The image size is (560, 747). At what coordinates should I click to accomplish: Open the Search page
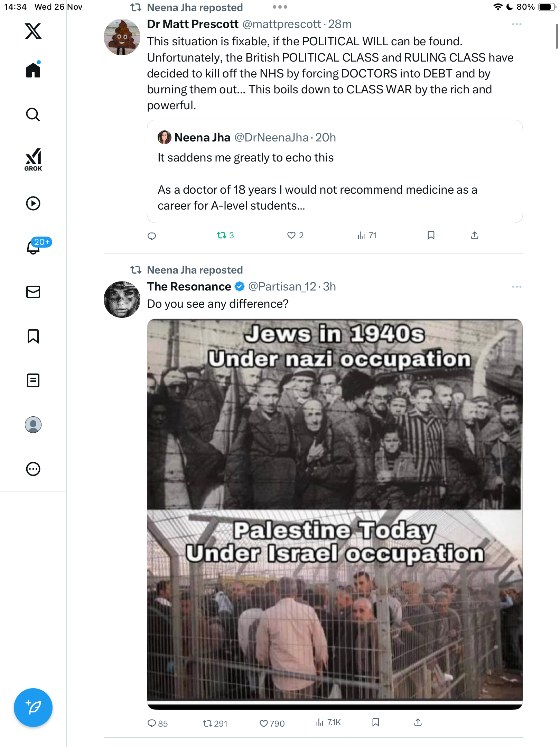tap(33, 114)
